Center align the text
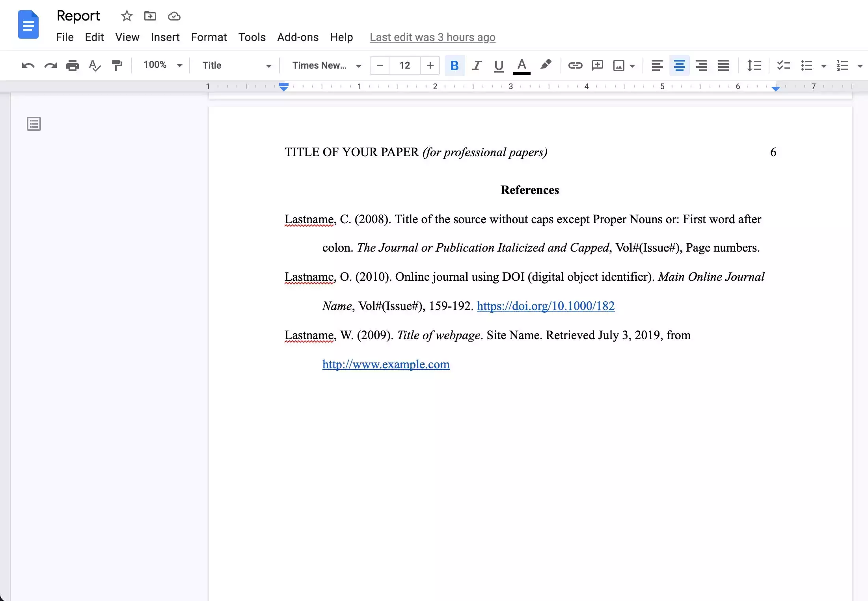The width and height of the screenshot is (868, 601). pos(679,65)
